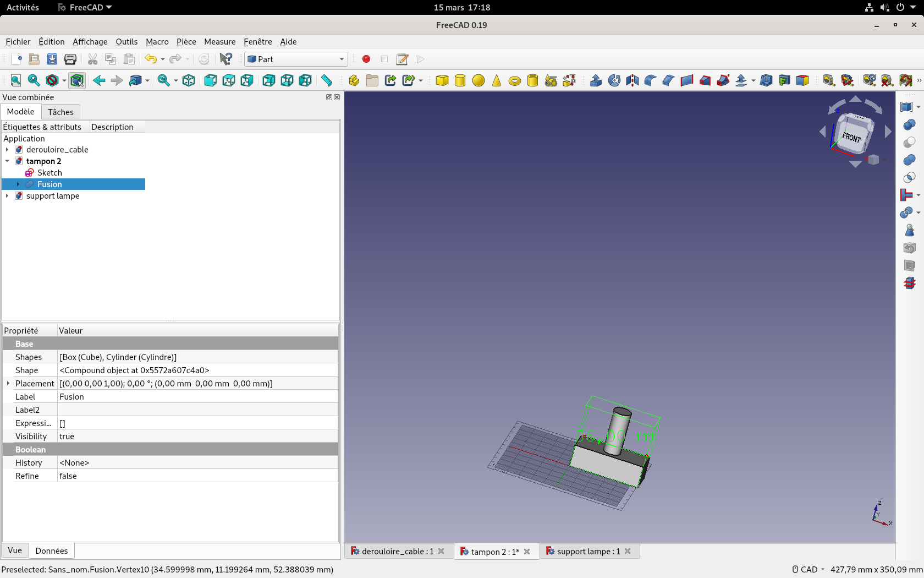The width and height of the screenshot is (924, 578).
Task: Create a group folder icon
Action: pos(372,80)
